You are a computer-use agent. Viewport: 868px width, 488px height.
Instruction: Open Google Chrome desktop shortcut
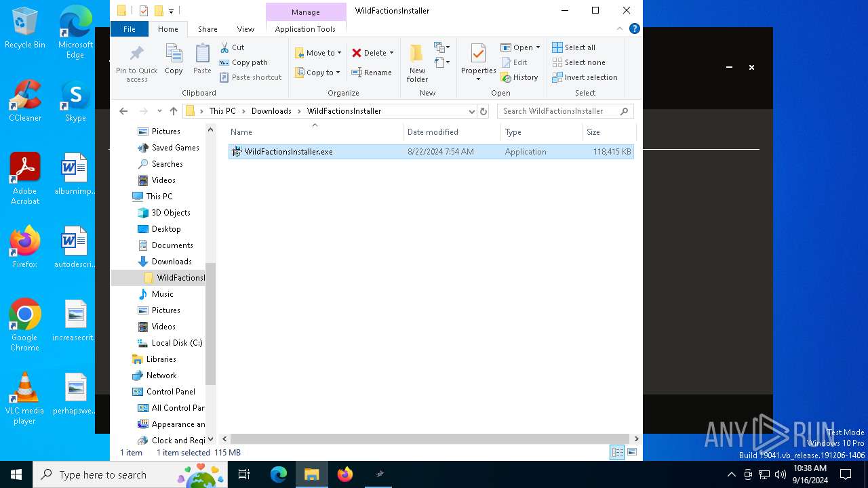click(x=25, y=325)
